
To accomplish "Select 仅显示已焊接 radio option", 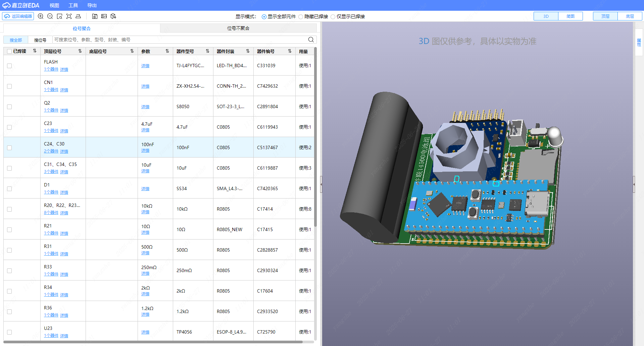I will [x=333, y=17].
